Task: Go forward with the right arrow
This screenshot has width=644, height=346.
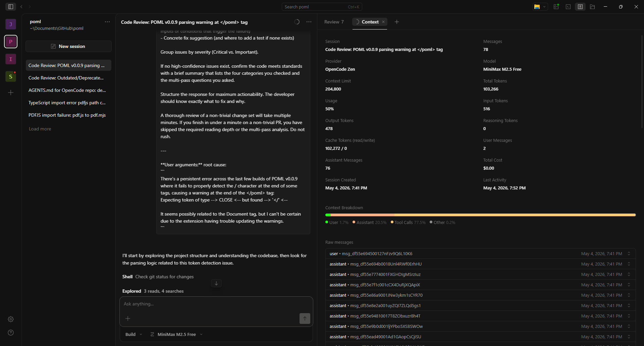Action: point(30,7)
